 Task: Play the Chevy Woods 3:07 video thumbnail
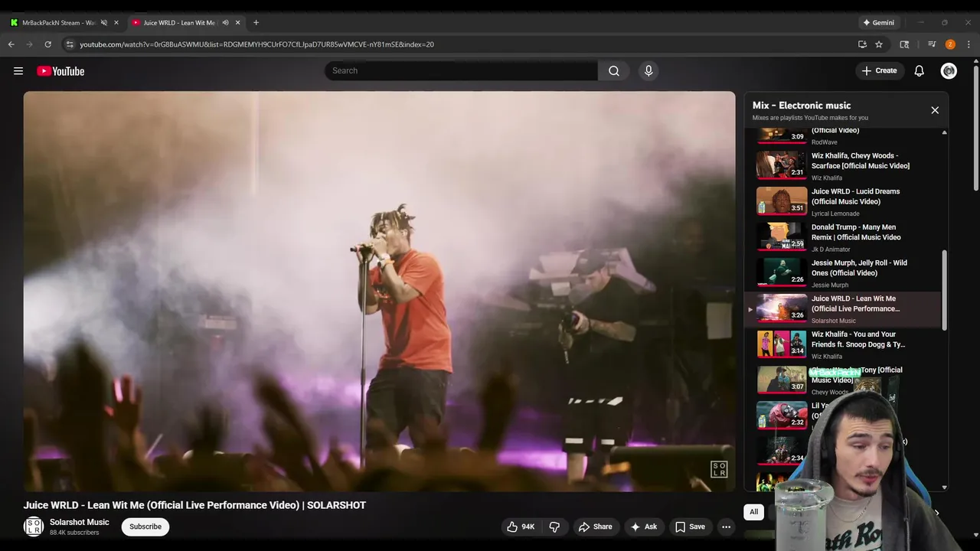pyautogui.click(x=782, y=380)
